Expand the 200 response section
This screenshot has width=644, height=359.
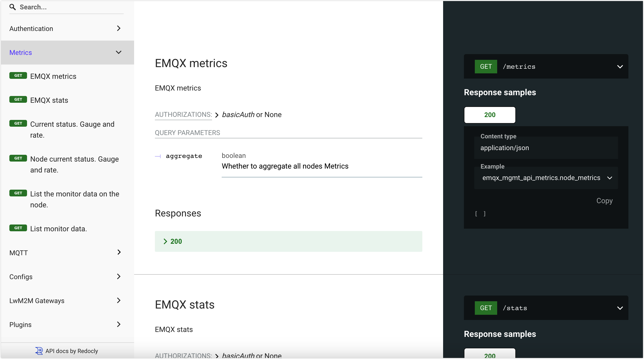click(x=288, y=241)
